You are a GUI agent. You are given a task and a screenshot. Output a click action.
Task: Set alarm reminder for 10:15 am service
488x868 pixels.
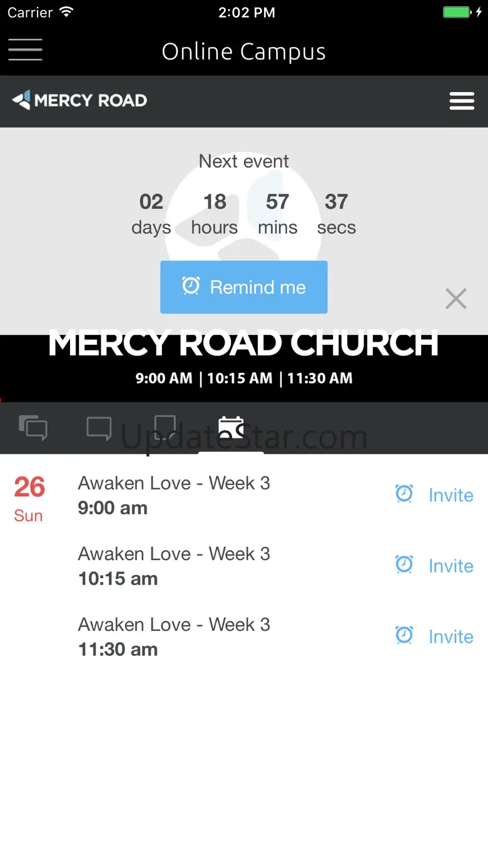coord(404,565)
